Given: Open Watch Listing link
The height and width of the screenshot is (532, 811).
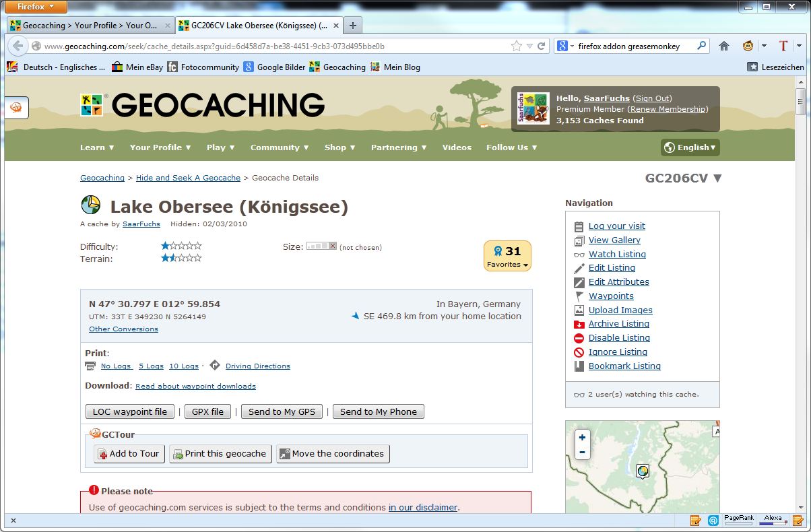Looking at the screenshot, I should tap(617, 255).
